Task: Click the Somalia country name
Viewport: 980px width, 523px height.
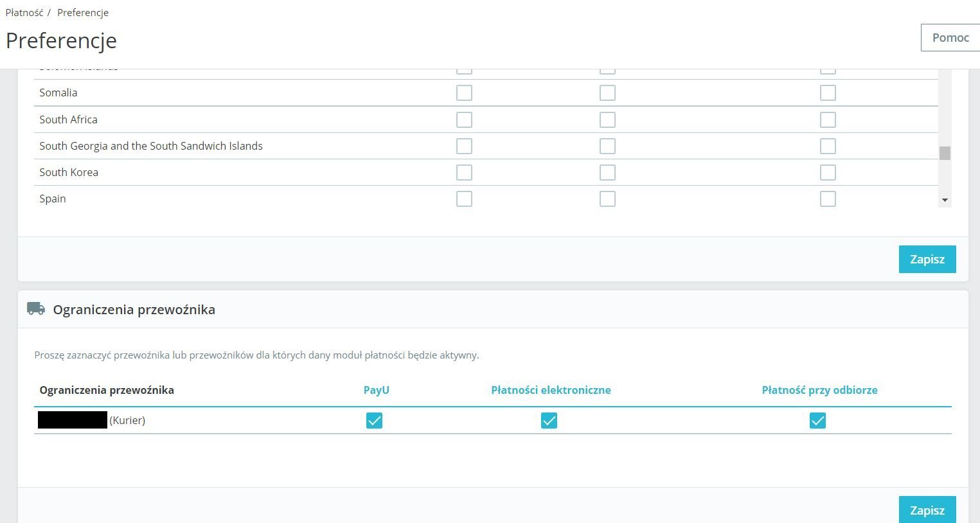Action: (58, 93)
